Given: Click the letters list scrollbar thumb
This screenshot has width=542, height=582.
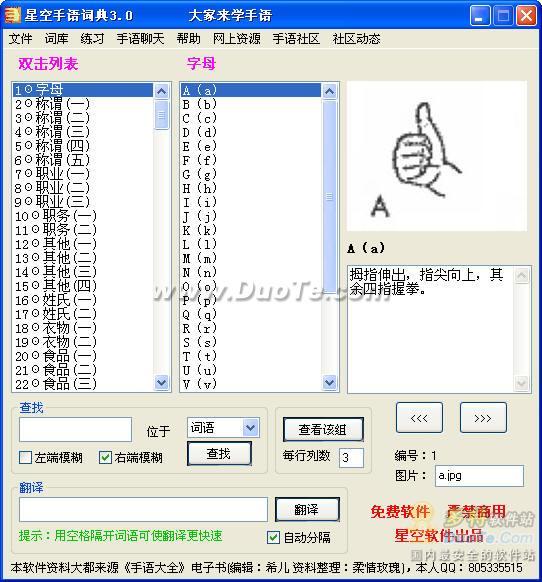Looking at the screenshot, I should pos(330,197).
